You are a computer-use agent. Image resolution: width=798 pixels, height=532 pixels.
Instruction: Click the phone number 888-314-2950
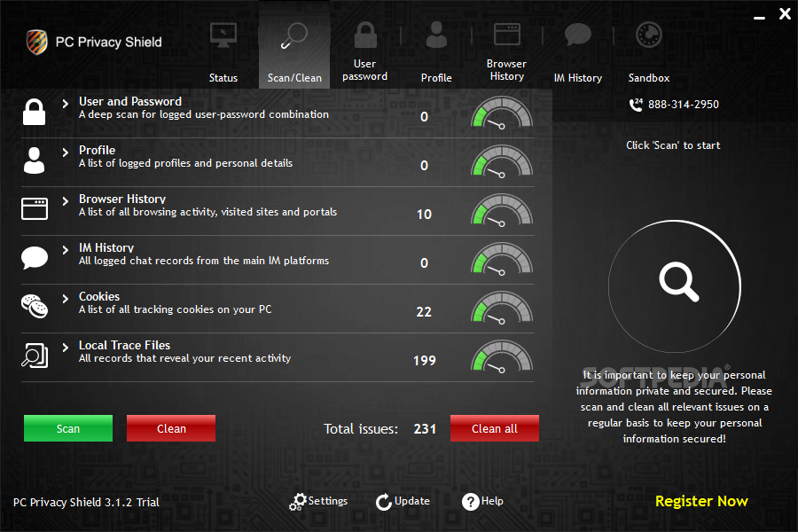(684, 105)
